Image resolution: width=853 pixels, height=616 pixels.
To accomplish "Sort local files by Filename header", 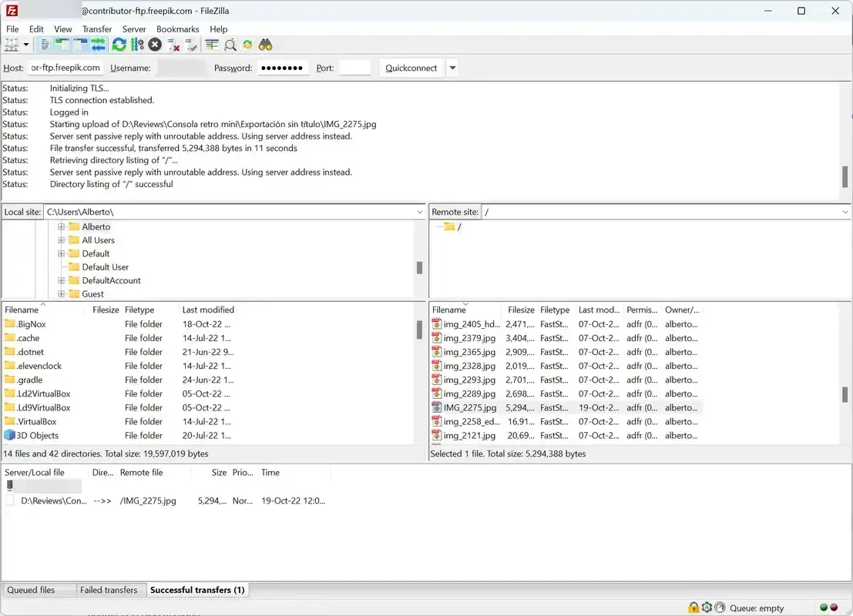I will tap(43, 310).
